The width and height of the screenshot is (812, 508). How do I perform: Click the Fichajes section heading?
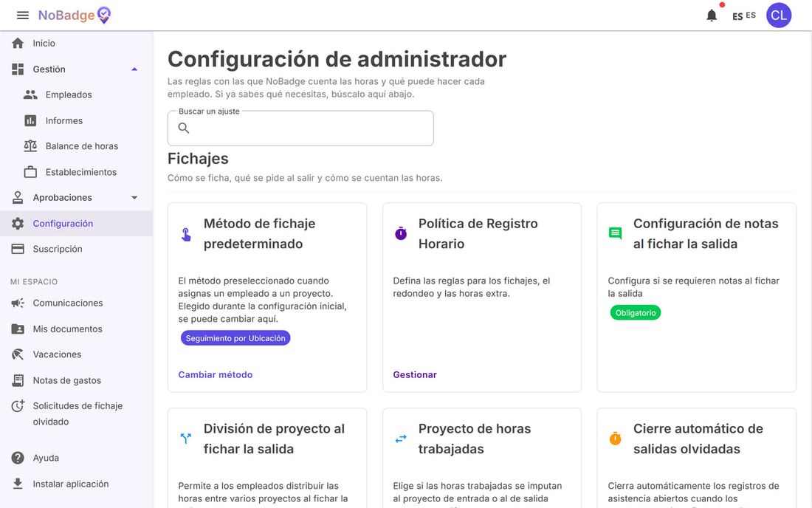coord(198,159)
